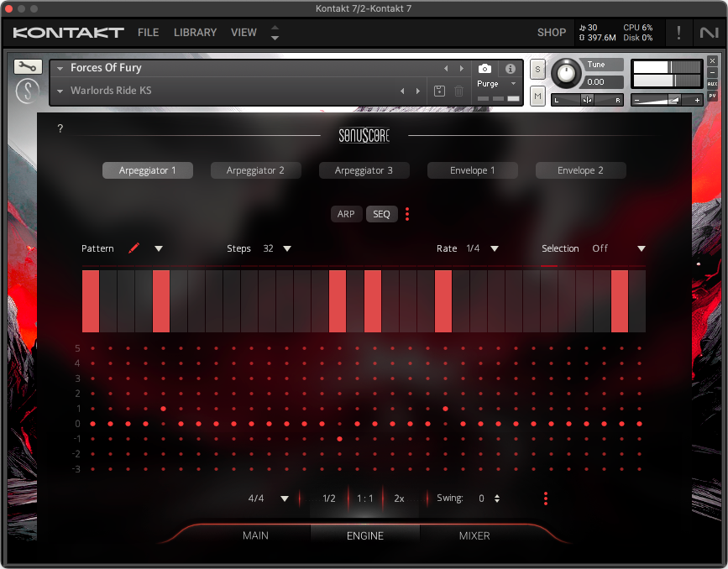
Task: Remove the instrument with the X button
Action: pos(712,60)
